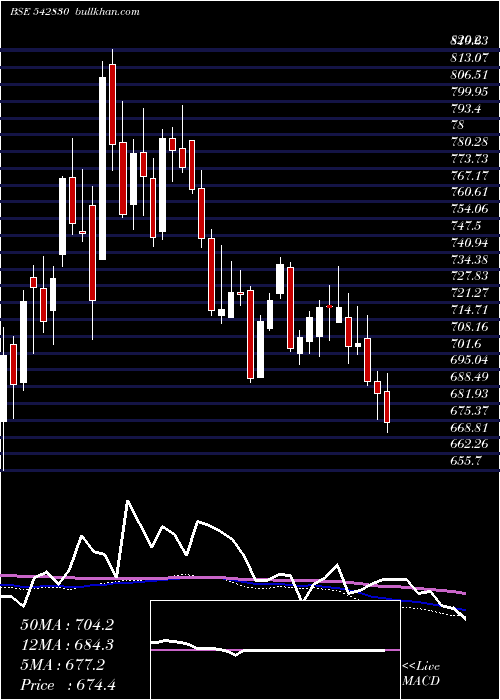Viewport: 500px width, 700px height.
Task: Click the 675.37 price axis label
Action: click(x=469, y=411)
